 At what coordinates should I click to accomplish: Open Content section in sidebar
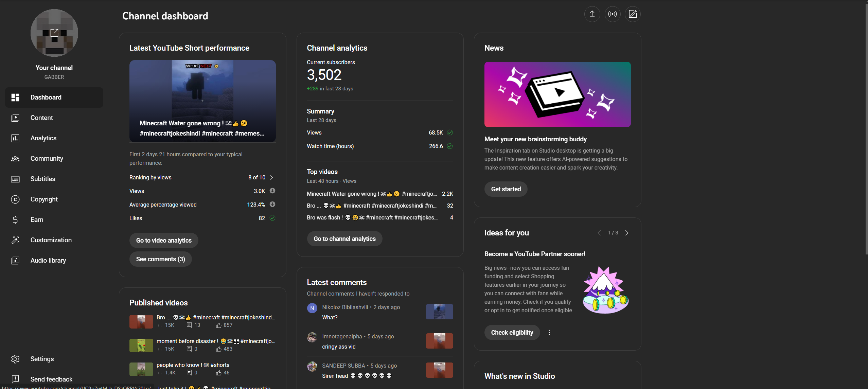coord(54,118)
